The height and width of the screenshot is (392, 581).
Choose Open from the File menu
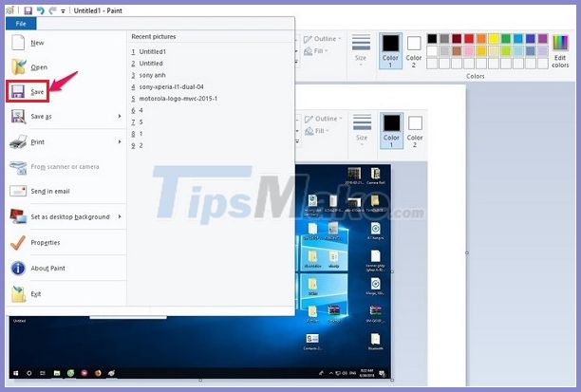pos(66,67)
